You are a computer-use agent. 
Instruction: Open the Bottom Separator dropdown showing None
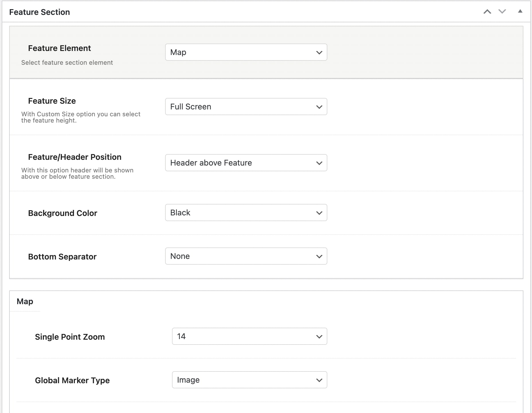246,256
